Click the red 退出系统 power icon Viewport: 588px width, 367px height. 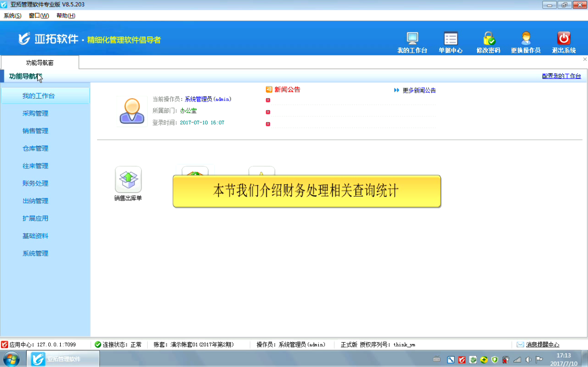[564, 39]
